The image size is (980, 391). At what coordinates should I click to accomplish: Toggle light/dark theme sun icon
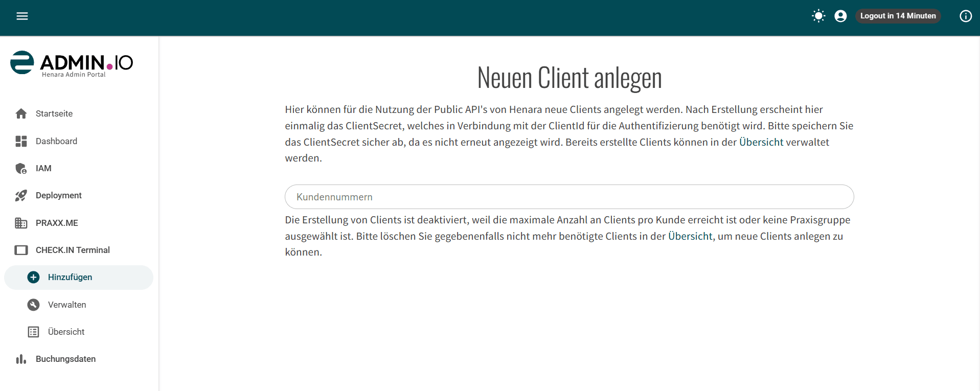point(818,16)
